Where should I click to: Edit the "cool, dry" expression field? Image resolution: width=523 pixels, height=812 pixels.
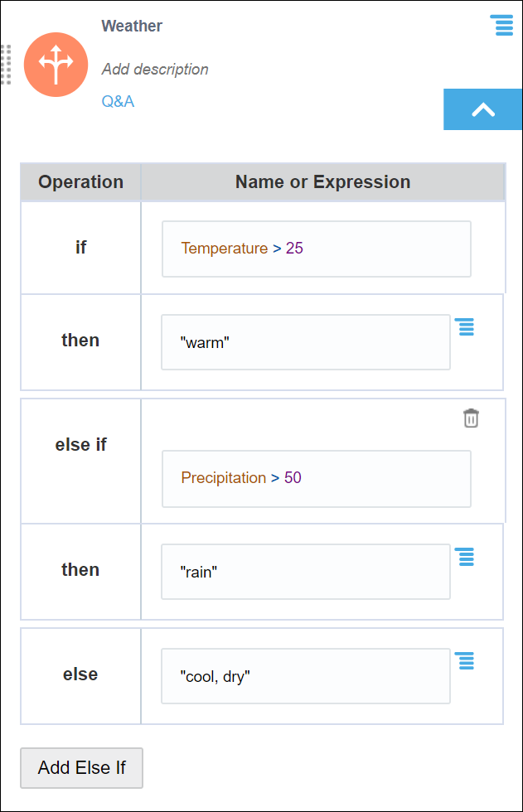point(305,676)
